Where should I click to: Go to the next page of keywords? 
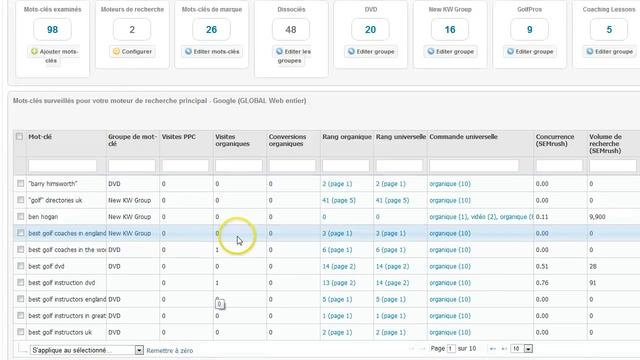493,349
